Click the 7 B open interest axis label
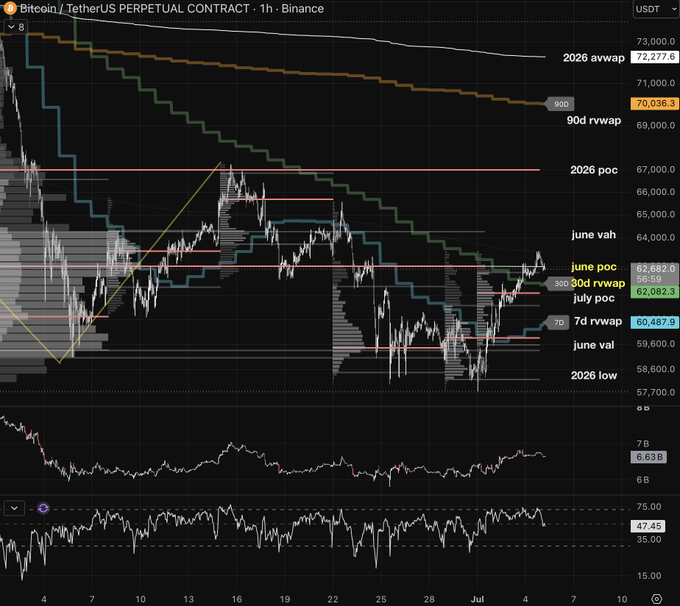This screenshot has height=606, width=680. pyautogui.click(x=643, y=444)
